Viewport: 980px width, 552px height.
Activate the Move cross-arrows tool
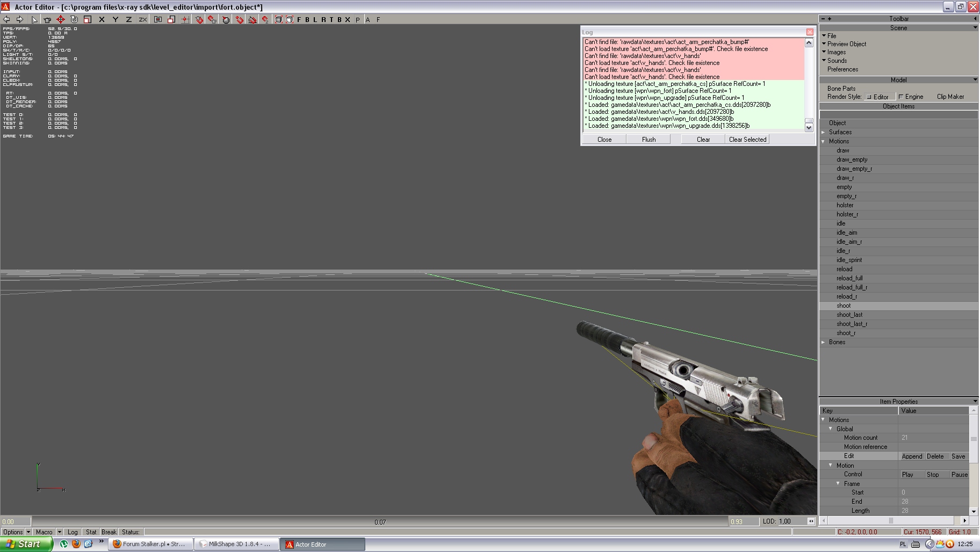[x=61, y=19]
